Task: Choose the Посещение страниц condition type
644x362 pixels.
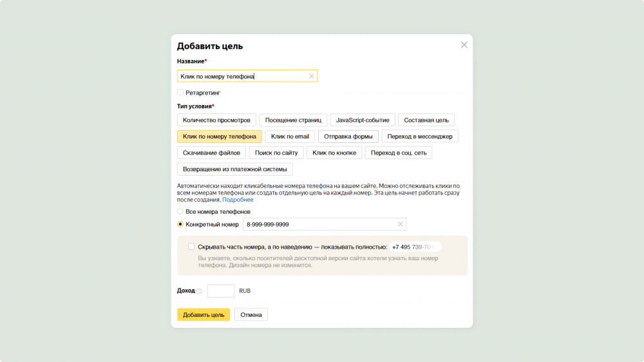Action: (x=293, y=120)
